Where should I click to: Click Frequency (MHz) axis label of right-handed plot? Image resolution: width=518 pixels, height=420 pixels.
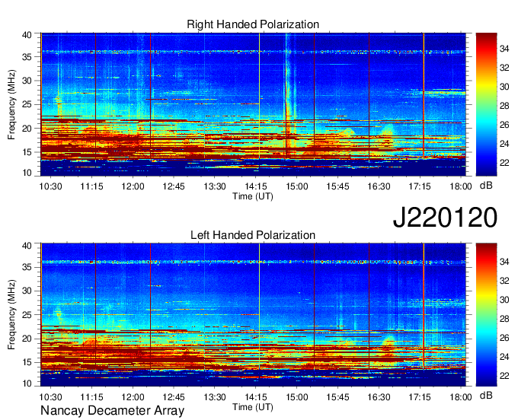[x=11, y=104]
